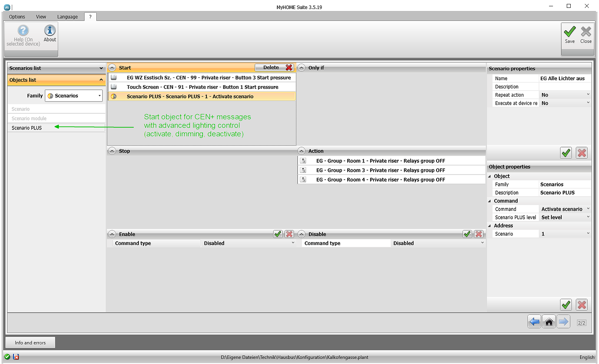Open the Options menu
Image resolution: width=599 pixels, height=364 pixels.
[17, 17]
